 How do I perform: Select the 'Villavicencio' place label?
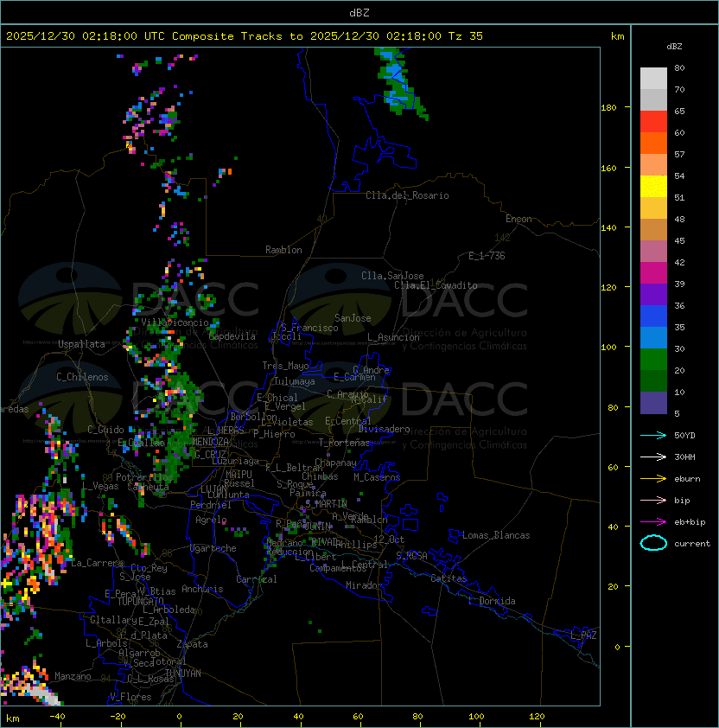click(175, 322)
